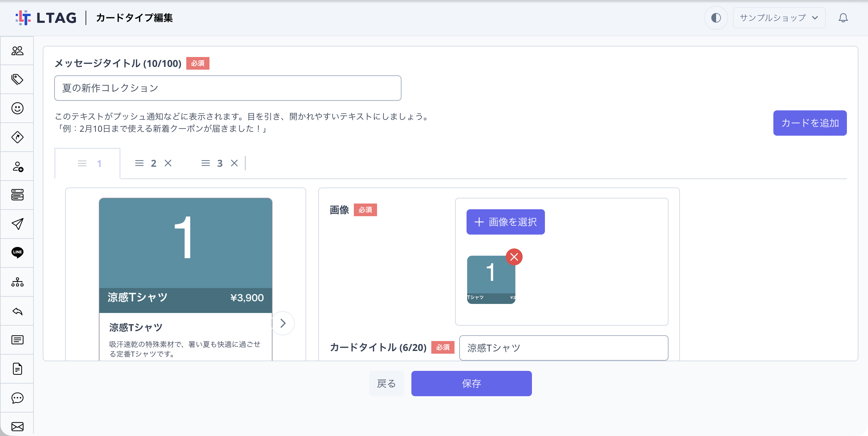The height and width of the screenshot is (436, 868).
Task: Click the 吸汗速乾 description text in preview
Action: [184, 349]
